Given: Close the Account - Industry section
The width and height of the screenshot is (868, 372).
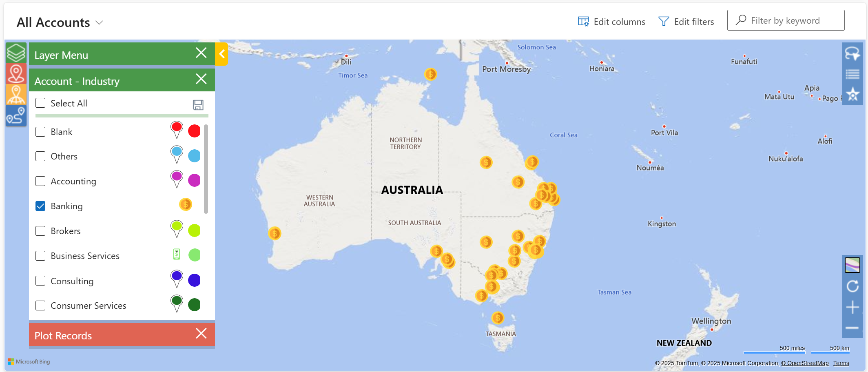Looking at the screenshot, I should click(x=201, y=79).
